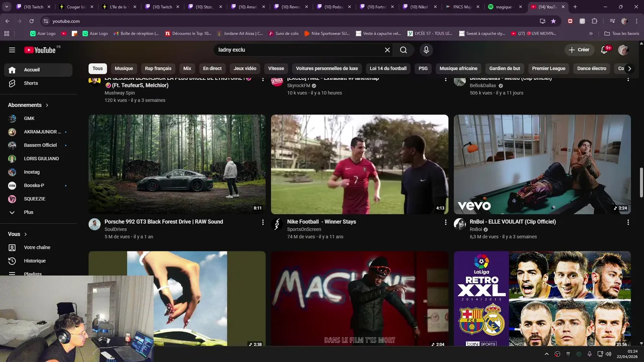The width and height of the screenshot is (644, 362).
Task: Select the Rap français filter chip
Action: pyautogui.click(x=158, y=68)
